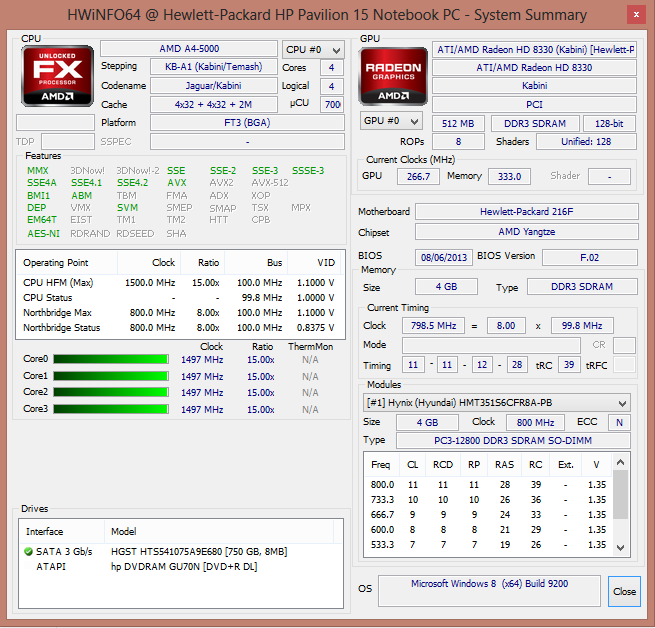The width and height of the screenshot is (655, 628).
Task: Select the hp DVDRAM GU70N drive row
Action: point(180,567)
